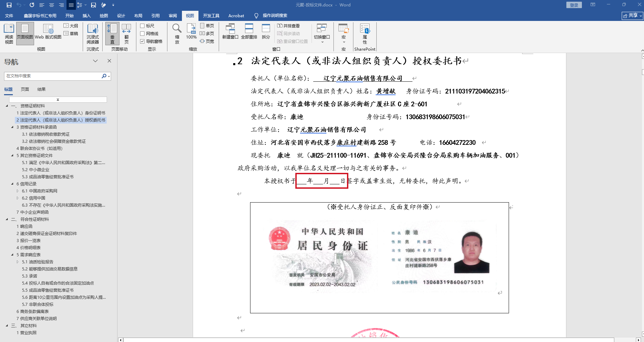The width and height of the screenshot is (644, 342).
Task: Navigate to 3 报价一览表 heading
Action: tap(29, 241)
